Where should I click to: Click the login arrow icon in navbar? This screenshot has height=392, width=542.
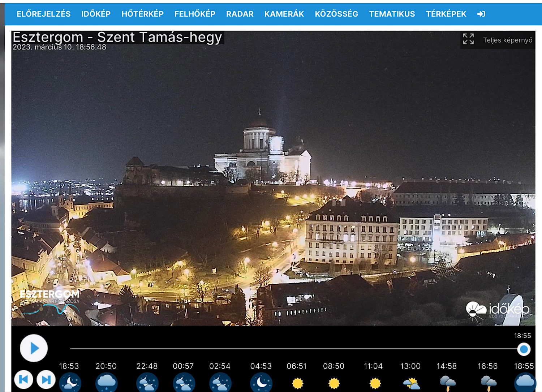[x=481, y=14]
